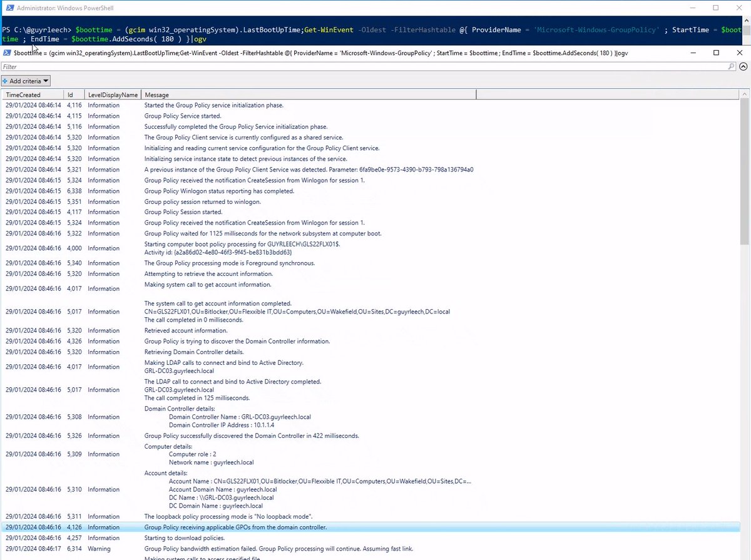Select row 'The Group Policy processing mode is Foreground synchronous.'
The height and width of the screenshot is (560, 751).
(370, 263)
